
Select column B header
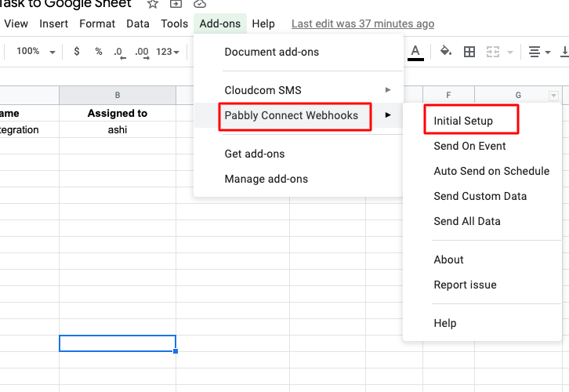tap(118, 95)
